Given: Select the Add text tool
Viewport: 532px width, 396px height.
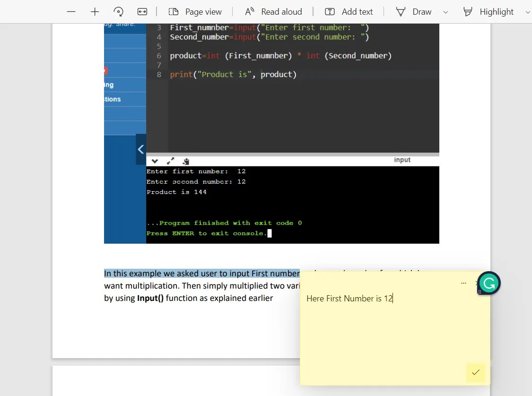Looking at the screenshot, I should tap(349, 11).
